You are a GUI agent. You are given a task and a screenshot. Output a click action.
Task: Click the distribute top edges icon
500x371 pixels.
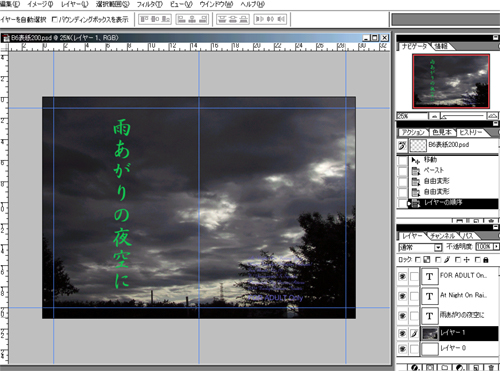(x=222, y=19)
